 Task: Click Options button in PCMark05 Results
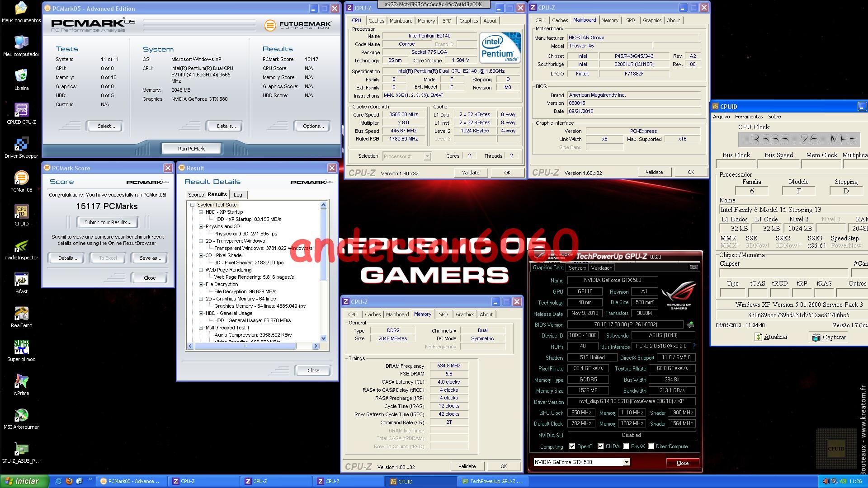pyautogui.click(x=313, y=126)
